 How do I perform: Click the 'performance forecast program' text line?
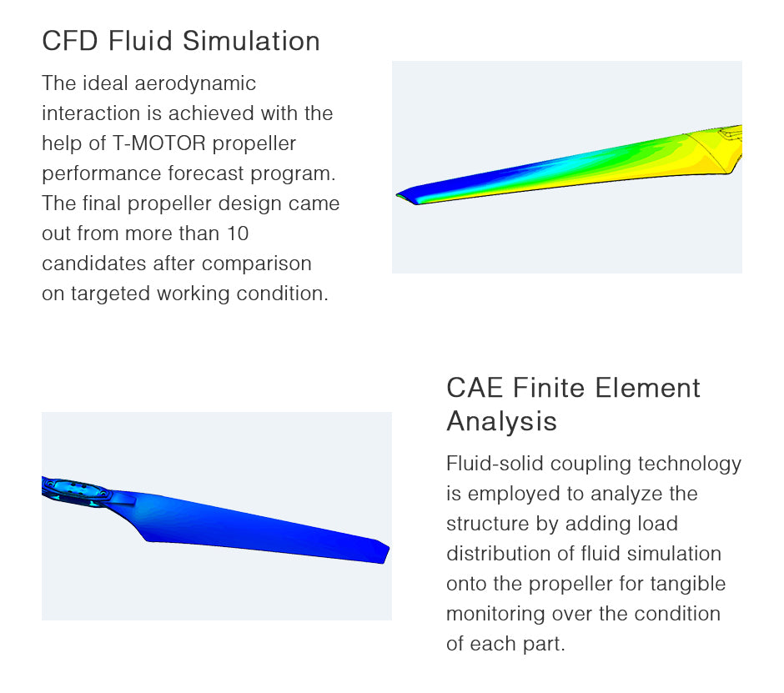[189, 173]
